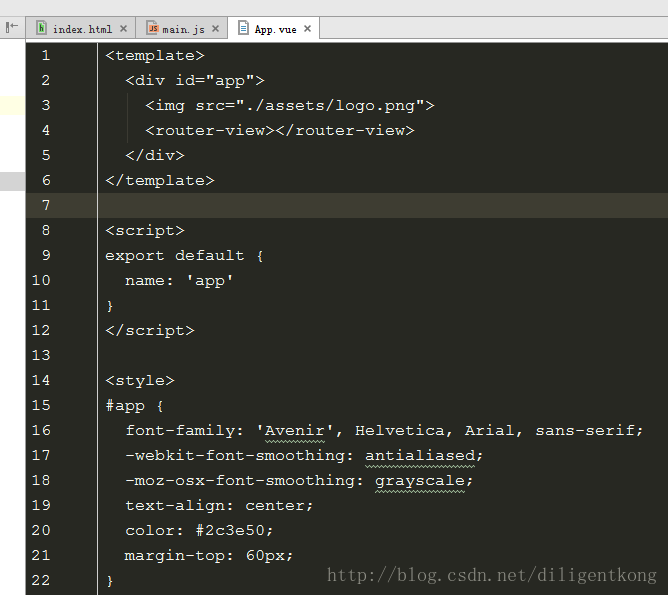This screenshot has width=668, height=595.
Task: Click line number 7 in gutter
Action: coord(46,205)
